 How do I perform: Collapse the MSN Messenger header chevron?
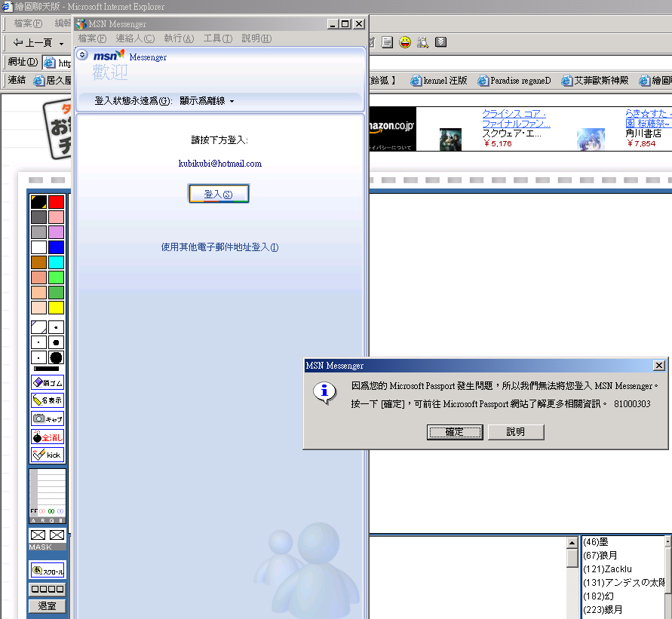[x=82, y=55]
